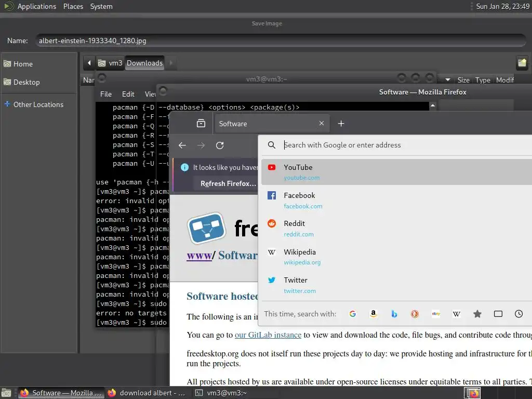Go to vm3 folder in path bar
This screenshot has height=399, width=532.
(x=110, y=63)
